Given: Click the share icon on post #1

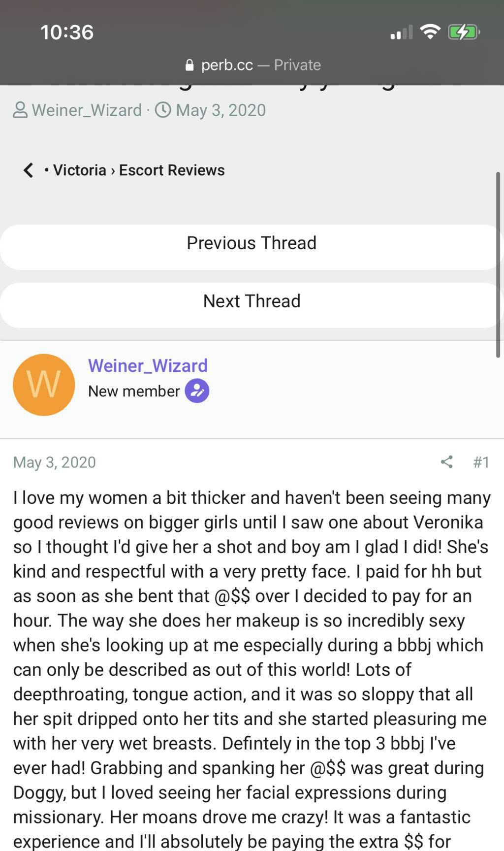Looking at the screenshot, I should tap(446, 462).
